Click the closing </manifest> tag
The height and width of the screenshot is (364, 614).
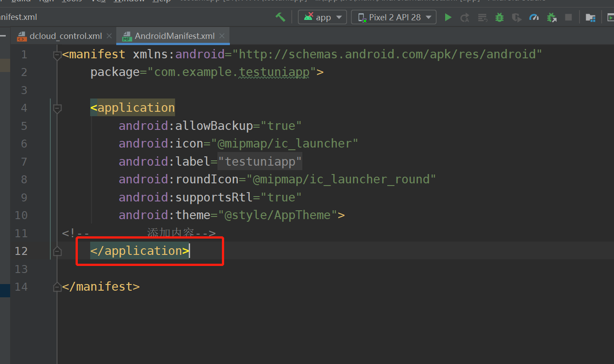tap(101, 287)
